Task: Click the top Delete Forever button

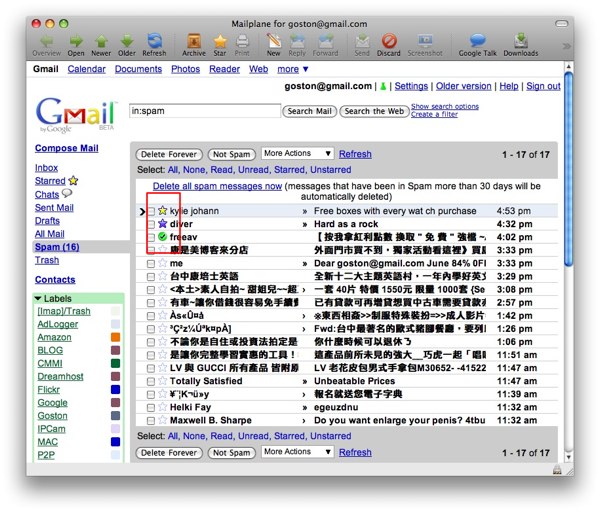Action: pos(169,155)
